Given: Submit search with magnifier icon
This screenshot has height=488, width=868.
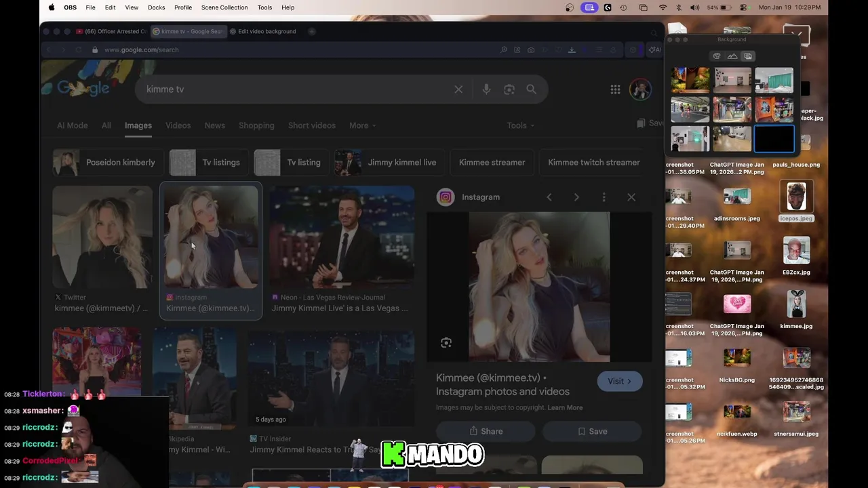Looking at the screenshot, I should point(532,89).
